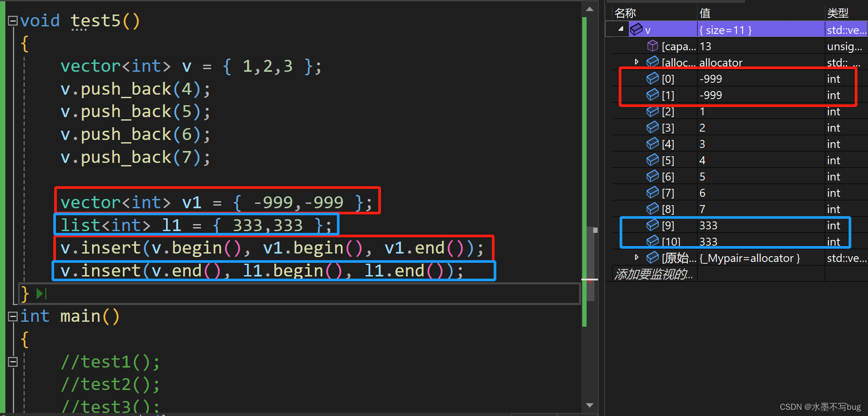Click the [原始...] raw view icon
This screenshot has width=868, height=416.
click(652, 258)
